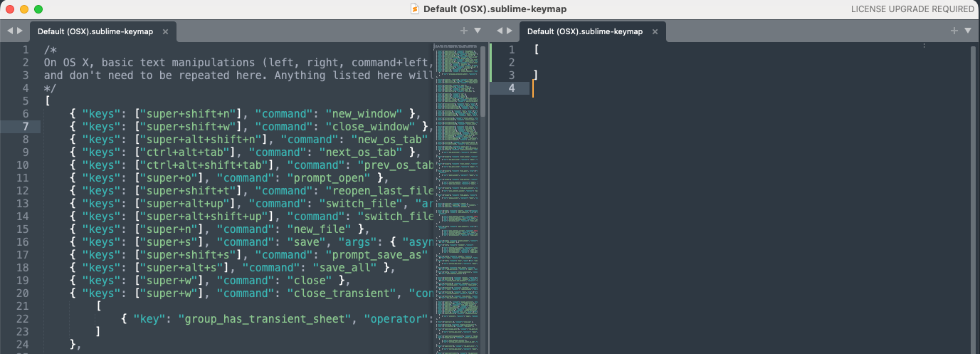This screenshot has width=980, height=354.
Task: Click the closing bracket on right pane line 3
Action: [x=535, y=76]
